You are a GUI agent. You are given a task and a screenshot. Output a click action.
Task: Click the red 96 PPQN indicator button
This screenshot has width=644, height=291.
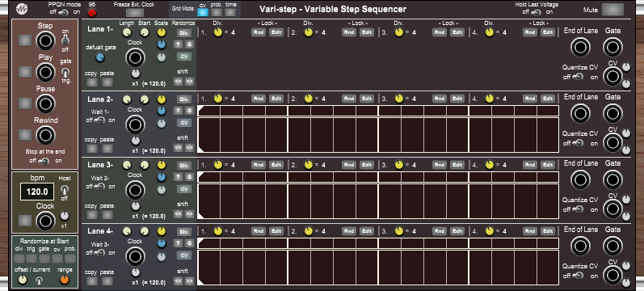click(92, 13)
